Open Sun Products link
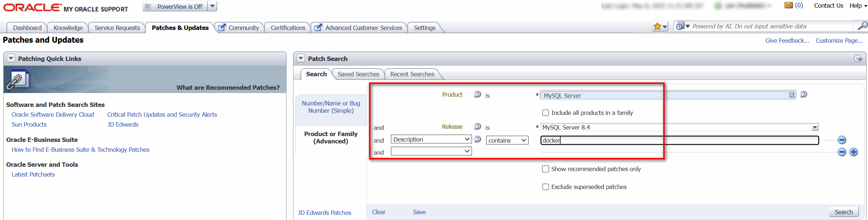 click(29, 124)
